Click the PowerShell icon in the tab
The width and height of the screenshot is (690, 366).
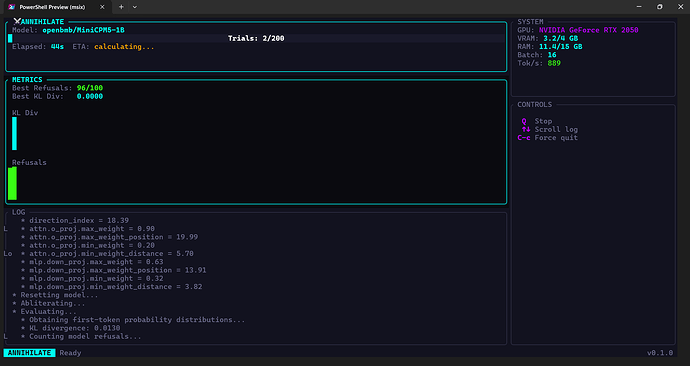click(x=12, y=7)
